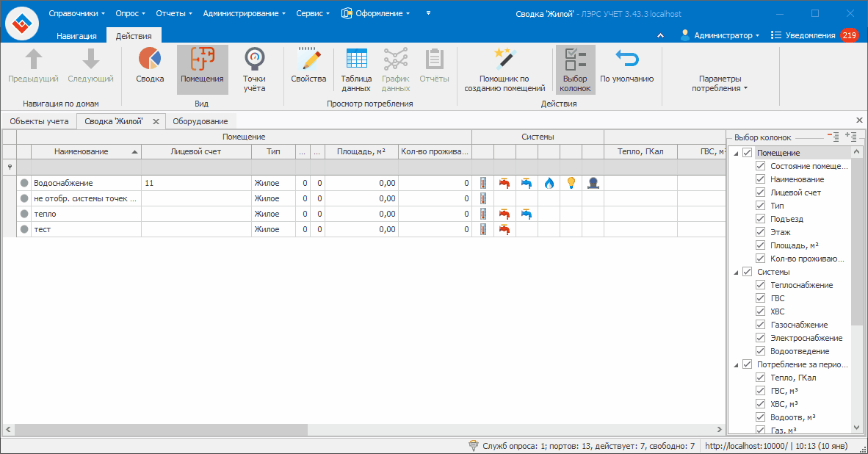Toggle the Электроснабжение checkbox
868x454 pixels.
(760, 338)
